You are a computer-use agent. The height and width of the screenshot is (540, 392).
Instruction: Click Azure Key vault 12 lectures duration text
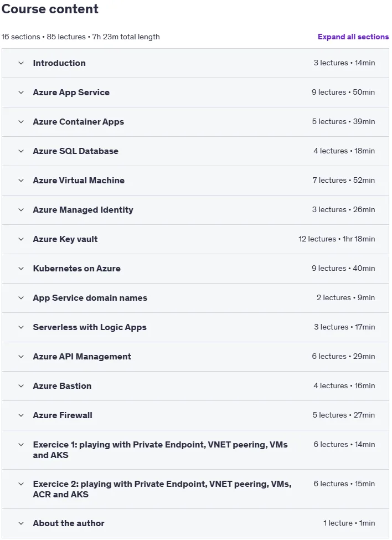[337, 239]
